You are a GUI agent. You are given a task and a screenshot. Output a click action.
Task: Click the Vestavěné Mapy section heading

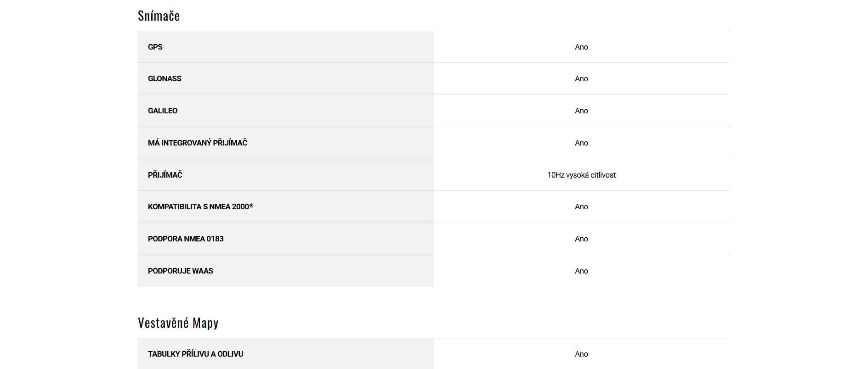pyautogui.click(x=178, y=323)
